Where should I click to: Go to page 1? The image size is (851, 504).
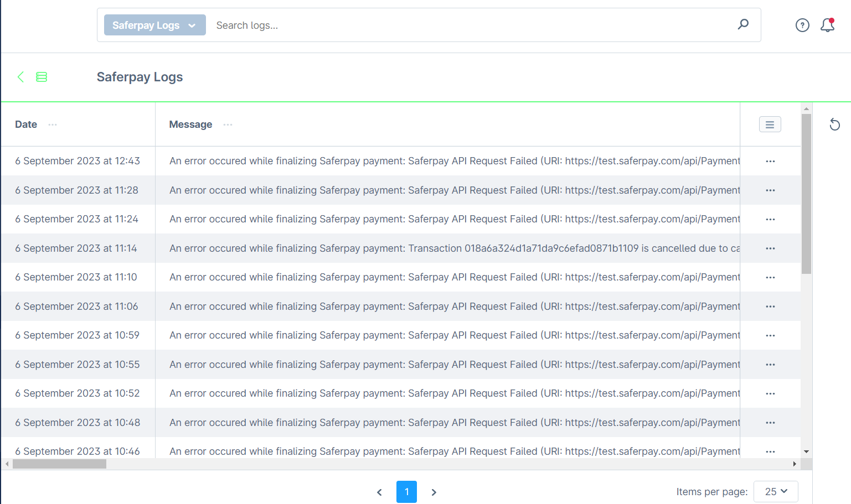[406, 491]
